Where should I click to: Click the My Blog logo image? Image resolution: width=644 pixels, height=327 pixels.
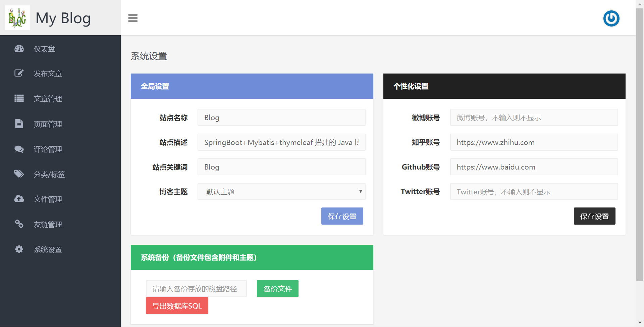coord(17,18)
